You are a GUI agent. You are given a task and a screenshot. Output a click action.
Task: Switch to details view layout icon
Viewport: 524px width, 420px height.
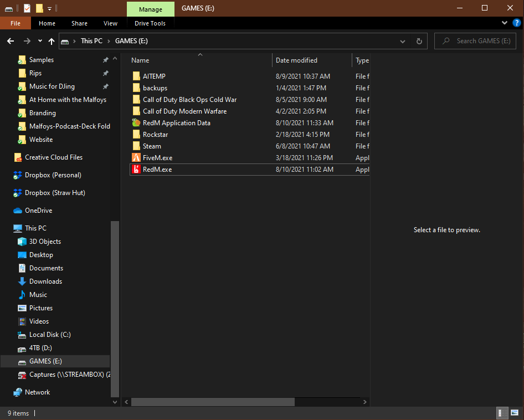tap(500, 413)
